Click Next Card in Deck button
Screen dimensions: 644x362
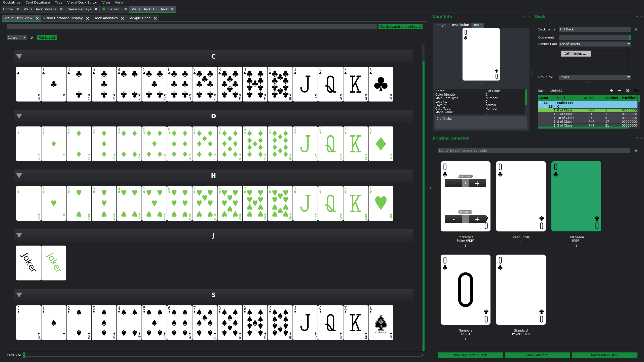[x=604, y=355]
